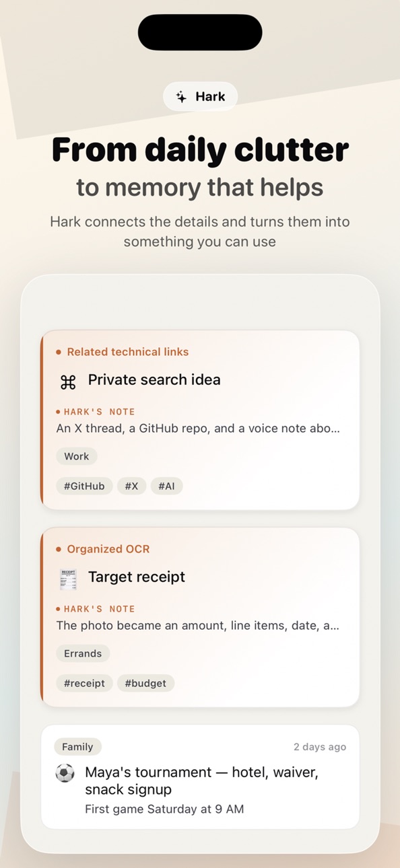The height and width of the screenshot is (868, 400).
Task: Filter by the #receipt tag
Action: coord(84,683)
